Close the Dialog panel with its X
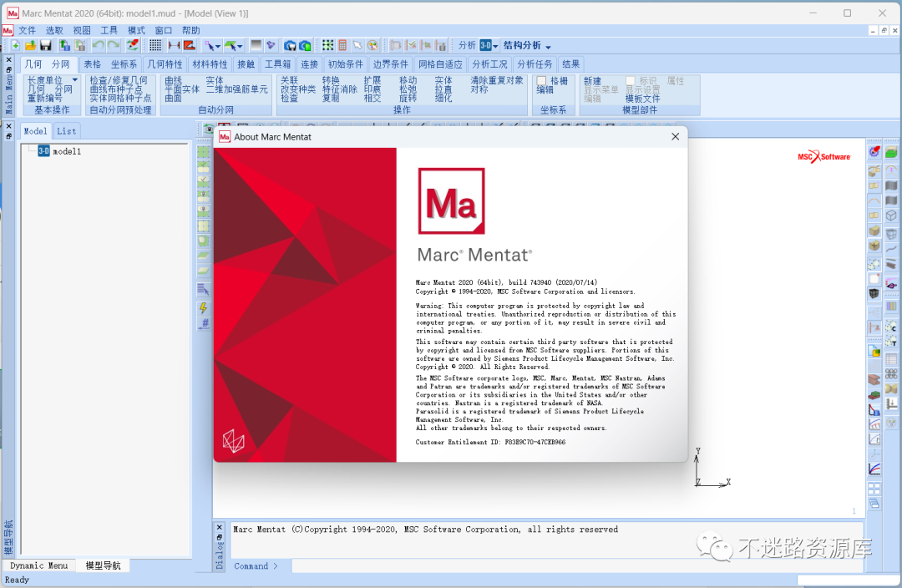Viewport: 902px width, 588px height. [219, 527]
